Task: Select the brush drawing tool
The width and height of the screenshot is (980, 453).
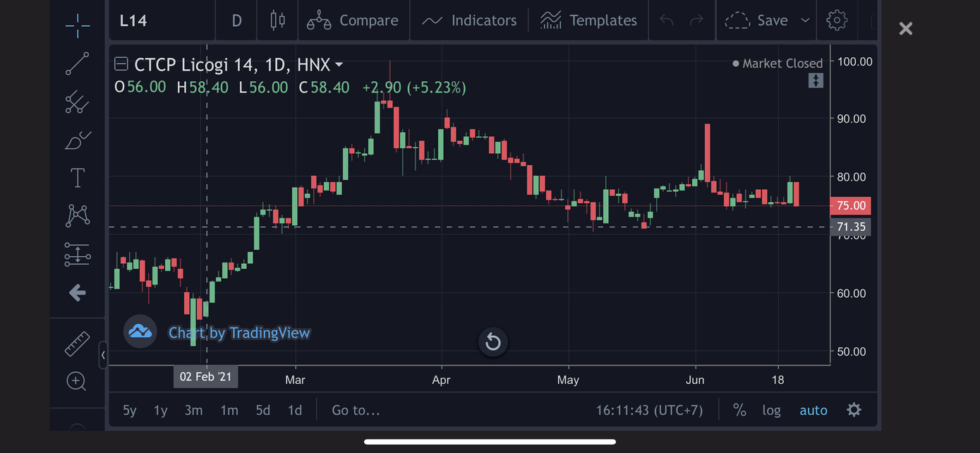Action: click(78, 140)
